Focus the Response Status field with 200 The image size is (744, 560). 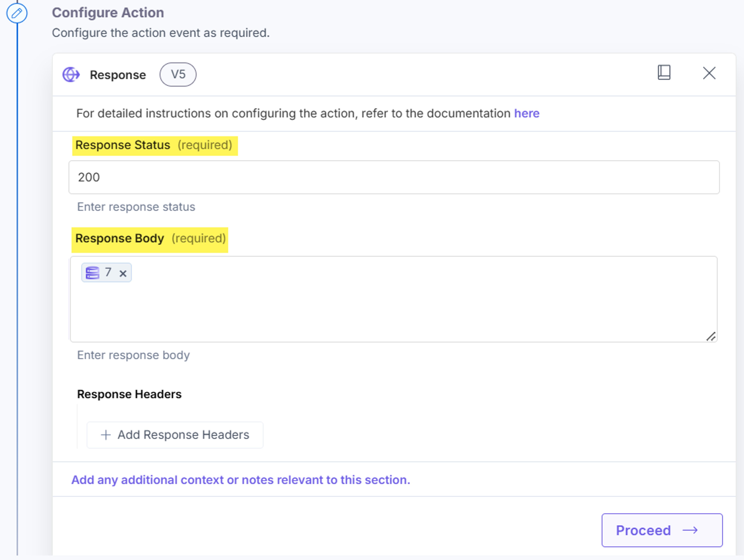[x=394, y=177]
